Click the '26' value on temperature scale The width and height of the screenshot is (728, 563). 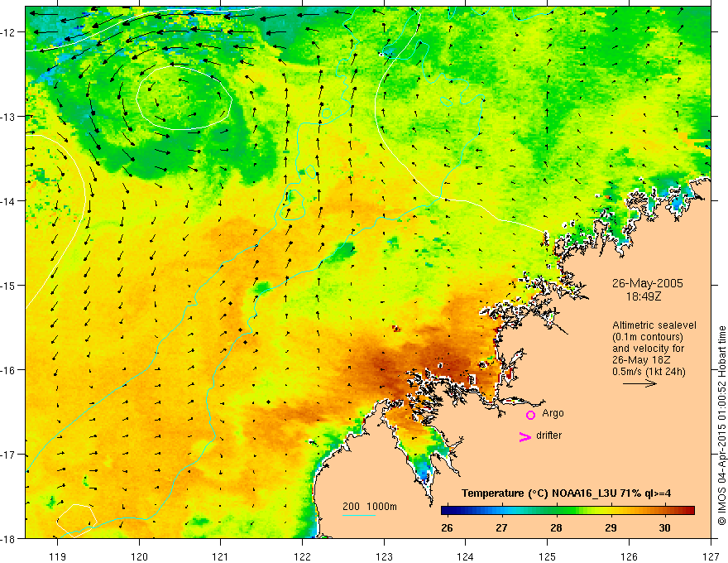[447, 527]
